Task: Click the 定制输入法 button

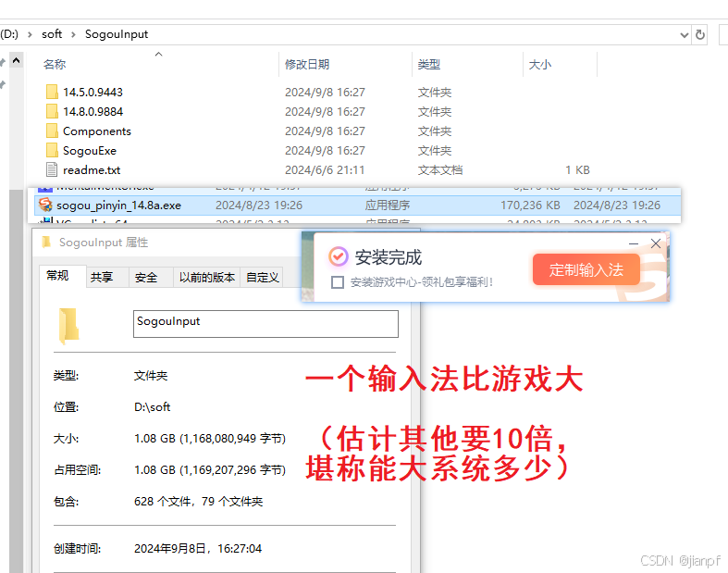Action: [586, 269]
